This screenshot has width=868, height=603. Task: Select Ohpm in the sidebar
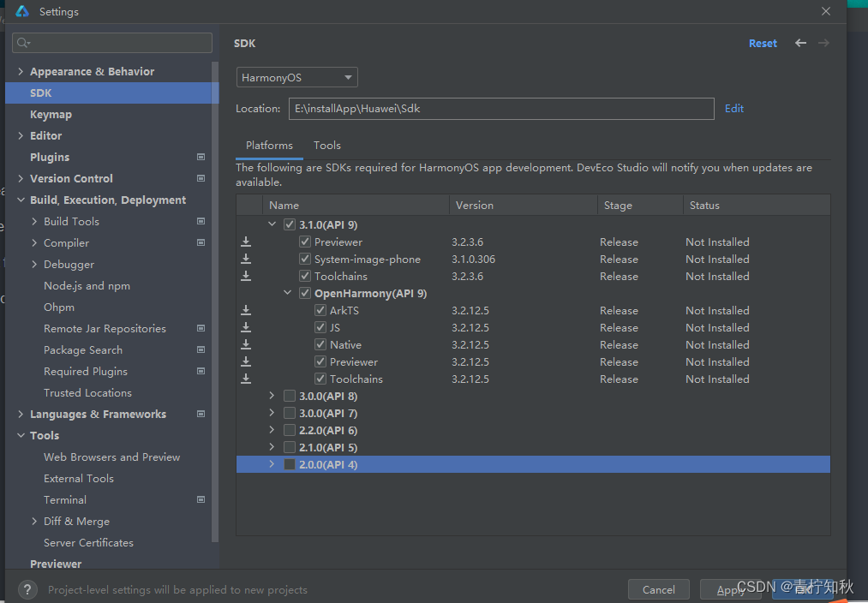[58, 307]
